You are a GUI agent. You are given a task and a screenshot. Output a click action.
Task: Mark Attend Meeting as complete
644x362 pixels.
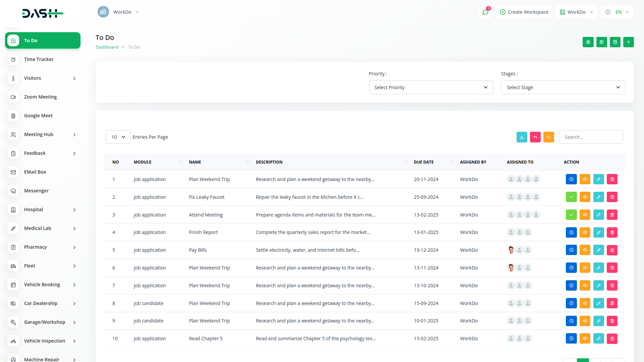(x=571, y=215)
